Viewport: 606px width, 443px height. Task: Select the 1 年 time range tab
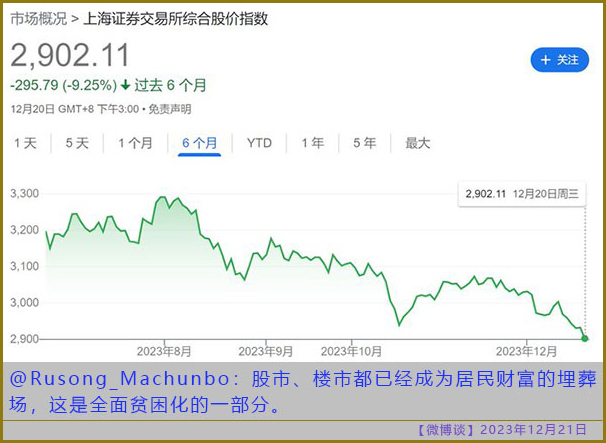pyautogui.click(x=312, y=143)
